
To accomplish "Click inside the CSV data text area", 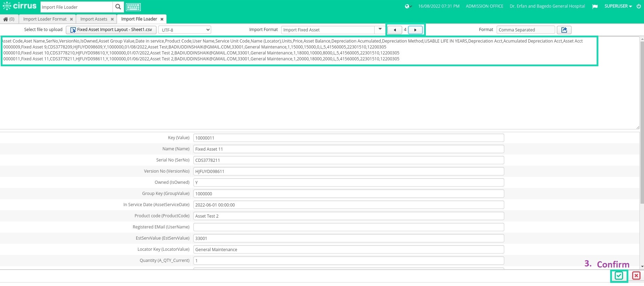I will 320,83.
